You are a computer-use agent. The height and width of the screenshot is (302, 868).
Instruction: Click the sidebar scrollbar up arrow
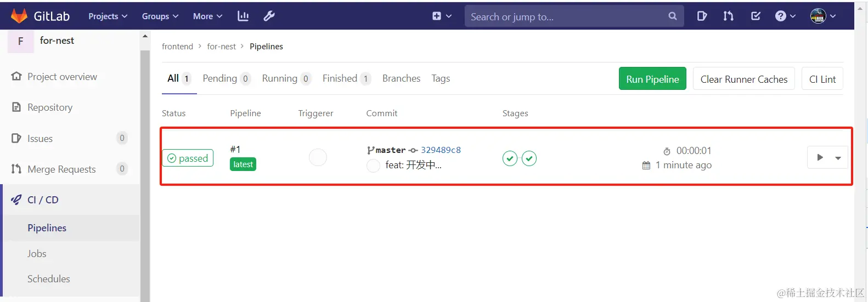[145, 36]
